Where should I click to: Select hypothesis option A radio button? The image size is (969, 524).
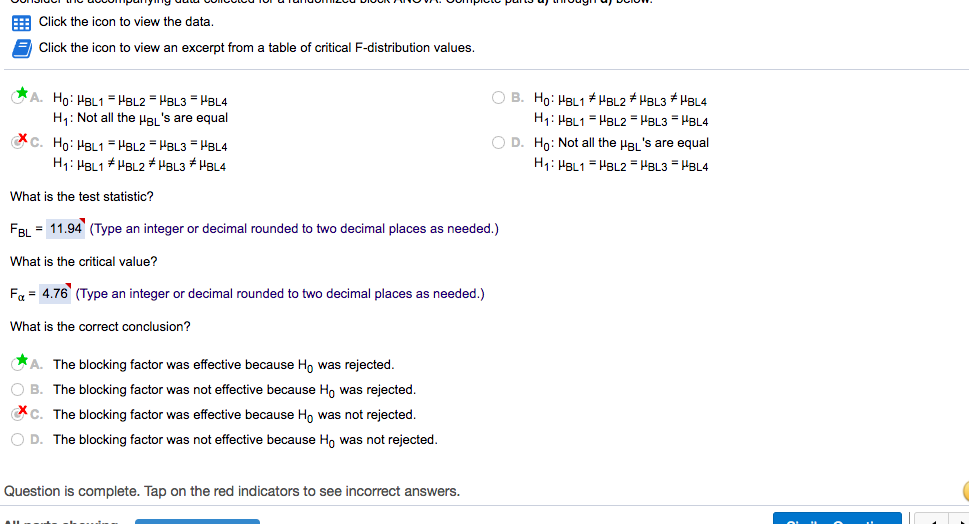[x=19, y=99]
